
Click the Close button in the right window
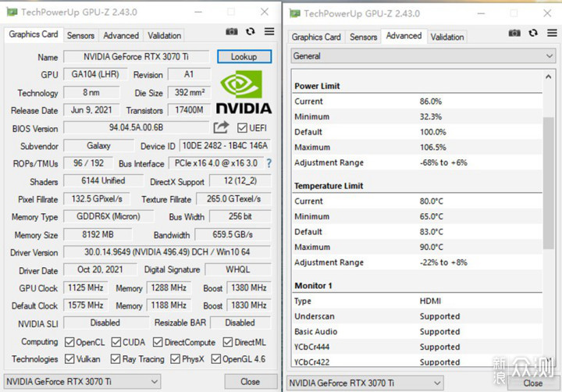click(x=533, y=383)
